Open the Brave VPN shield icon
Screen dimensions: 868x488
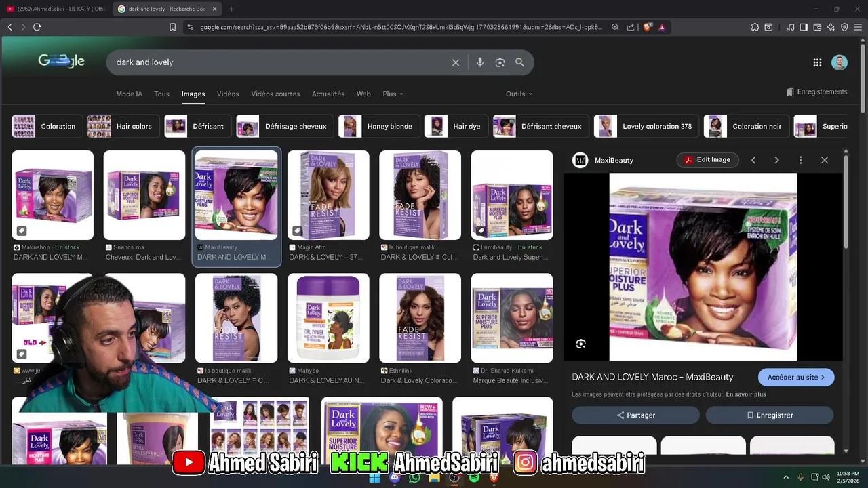click(844, 27)
